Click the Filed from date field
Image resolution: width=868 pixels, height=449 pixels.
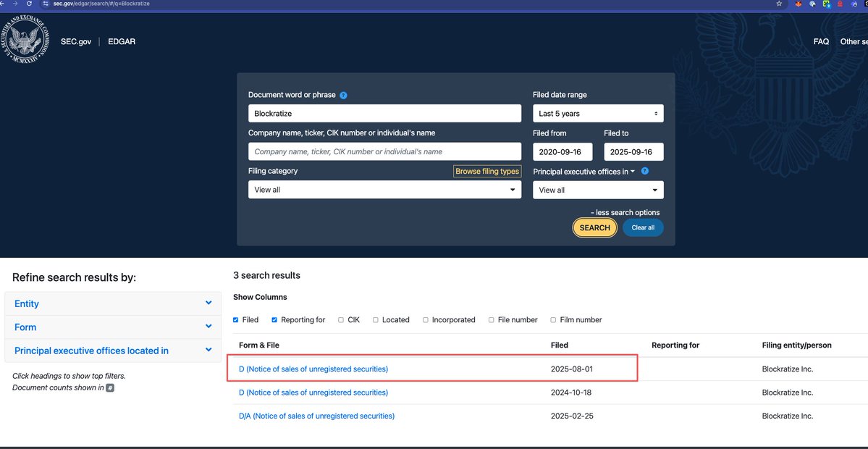(x=562, y=151)
